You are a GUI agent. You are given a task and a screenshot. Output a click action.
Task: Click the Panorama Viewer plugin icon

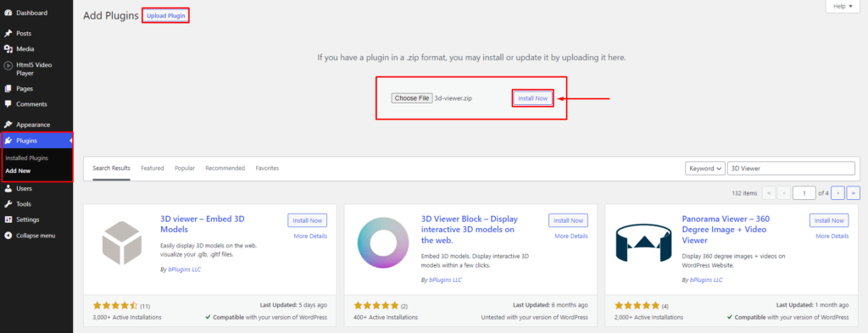643,243
